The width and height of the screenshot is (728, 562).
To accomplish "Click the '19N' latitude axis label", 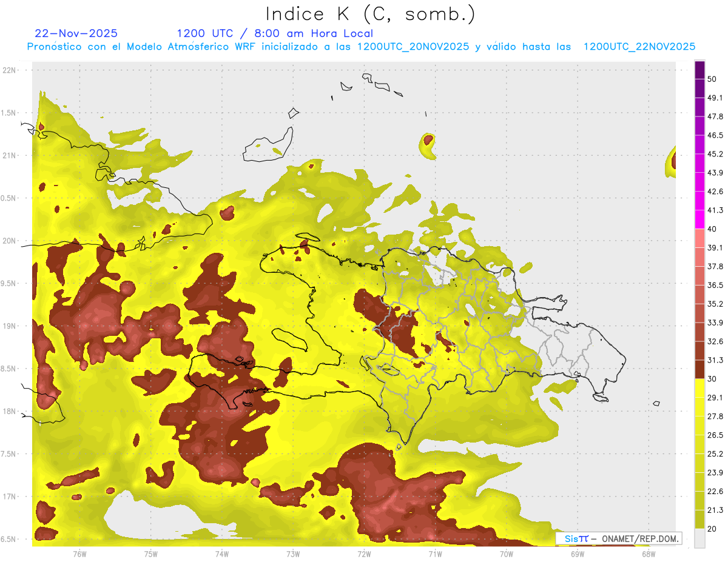I will 10,326.
